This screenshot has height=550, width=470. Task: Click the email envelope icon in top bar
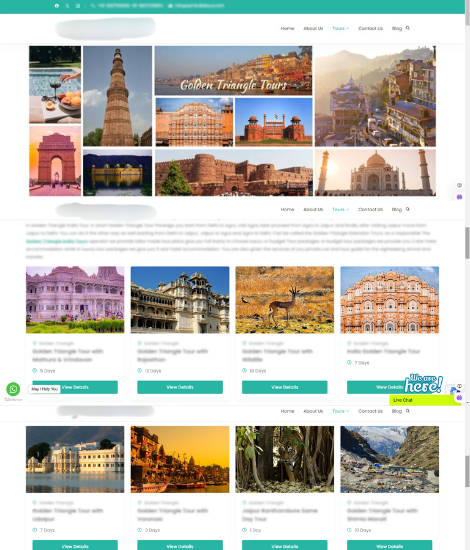pyautogui.click(x=170, y=6)
